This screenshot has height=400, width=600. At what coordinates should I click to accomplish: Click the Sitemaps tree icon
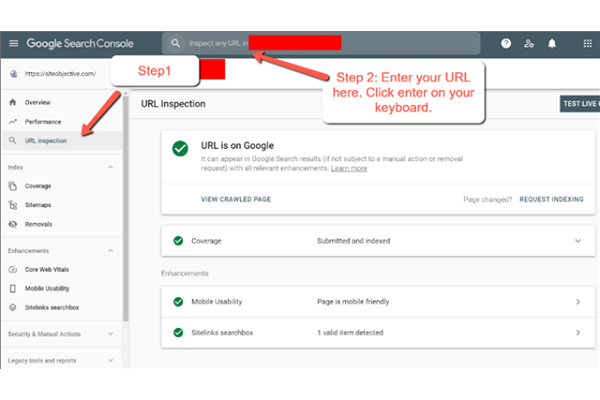(x=13, y=205)
